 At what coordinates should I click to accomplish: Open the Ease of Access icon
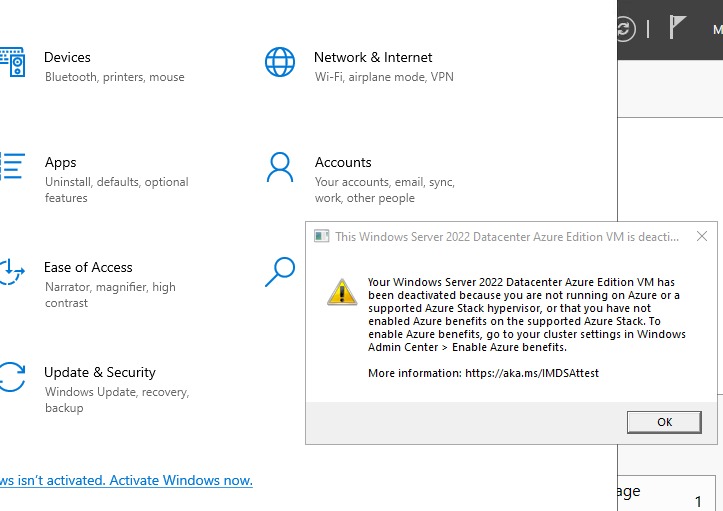point(12,273)
